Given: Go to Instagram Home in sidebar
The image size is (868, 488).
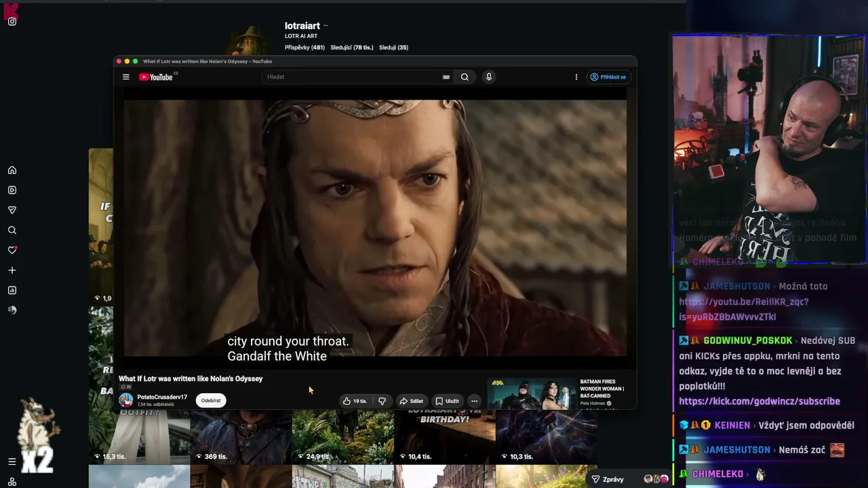Looking at the screenshot, I should tap(12, 170).
